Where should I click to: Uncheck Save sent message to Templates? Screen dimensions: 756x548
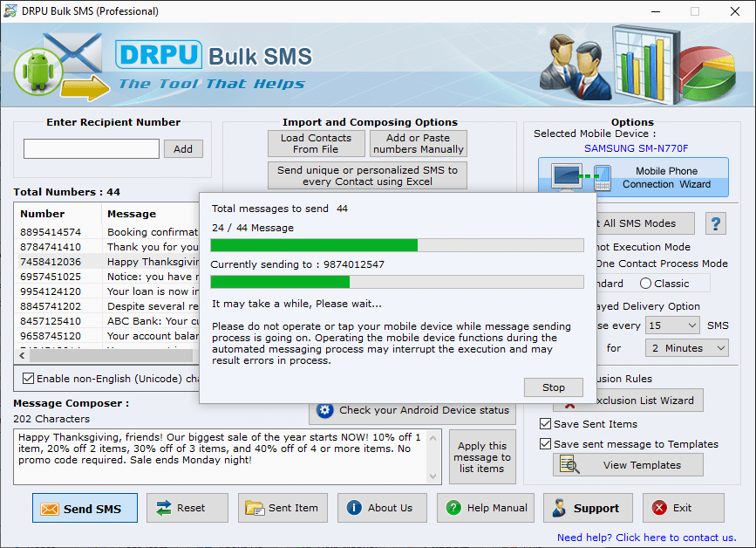point(545,444)
